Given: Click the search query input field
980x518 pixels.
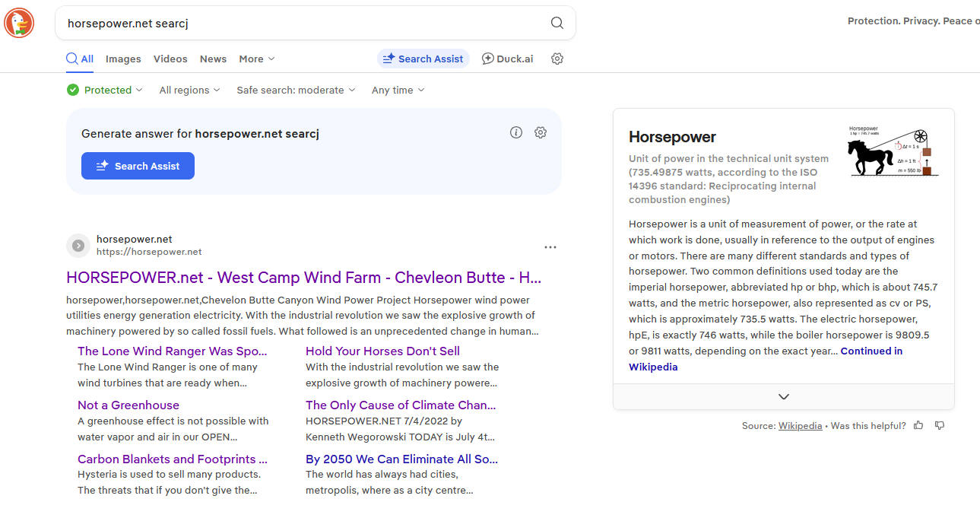Looking at the screenshot, I should coord(304,23).
